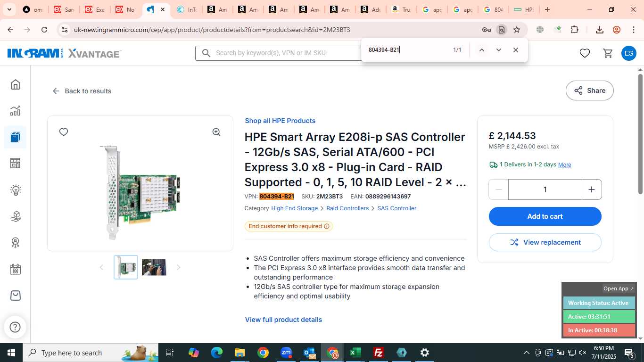Click the More delivery link
Screen dimensions: 644x362
pyautogui.click(x=564, y=165)
